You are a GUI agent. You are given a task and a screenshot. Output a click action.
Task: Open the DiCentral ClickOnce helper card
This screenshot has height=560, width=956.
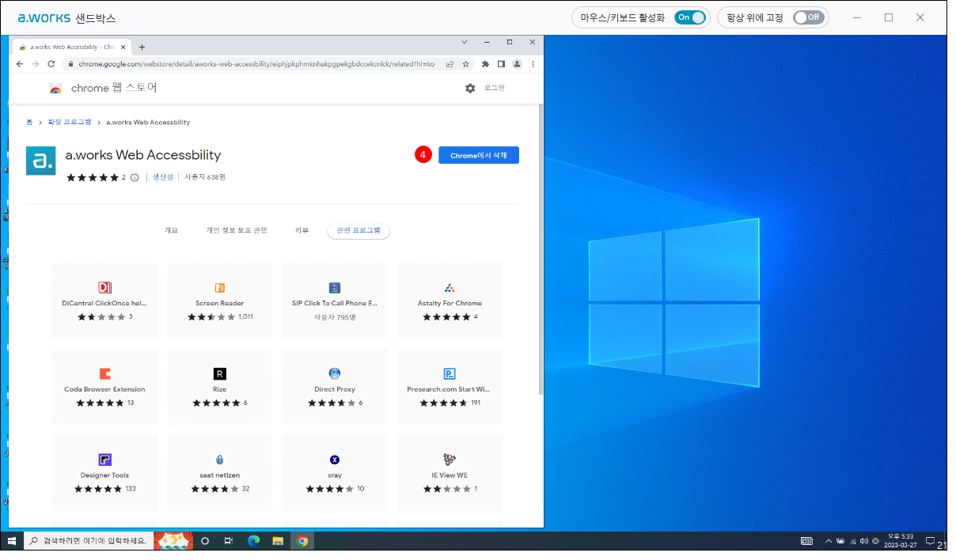point(104,302)
